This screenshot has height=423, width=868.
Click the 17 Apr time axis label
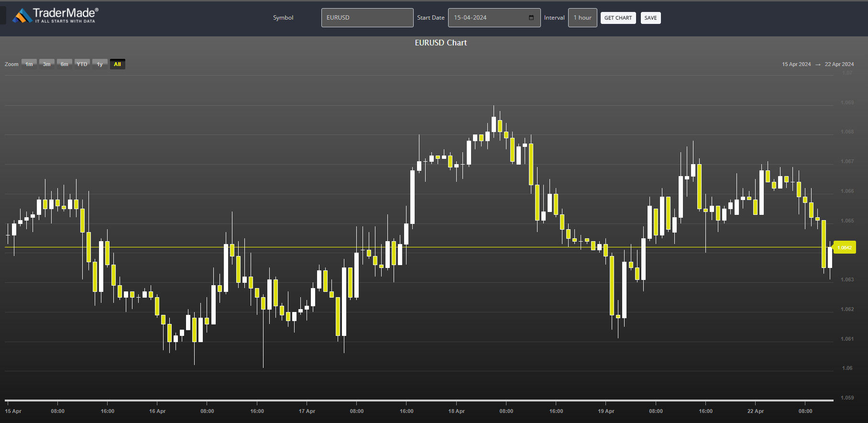[307, 411]
